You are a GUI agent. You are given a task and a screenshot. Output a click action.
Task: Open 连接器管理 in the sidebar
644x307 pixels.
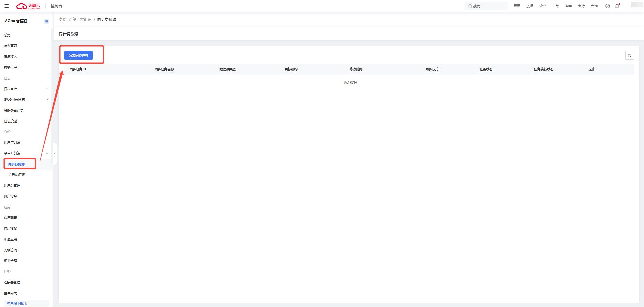click(x=12, y=282)
